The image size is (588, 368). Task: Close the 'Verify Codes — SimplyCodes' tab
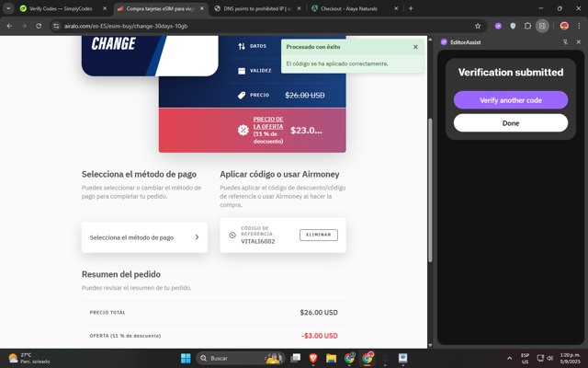pyautogui.click(x=105, y=8)
